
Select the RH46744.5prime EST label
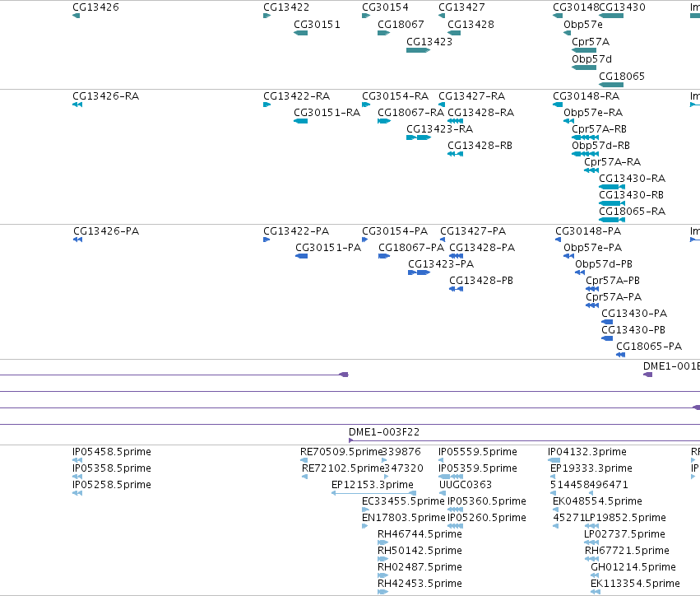coord(420,534)
